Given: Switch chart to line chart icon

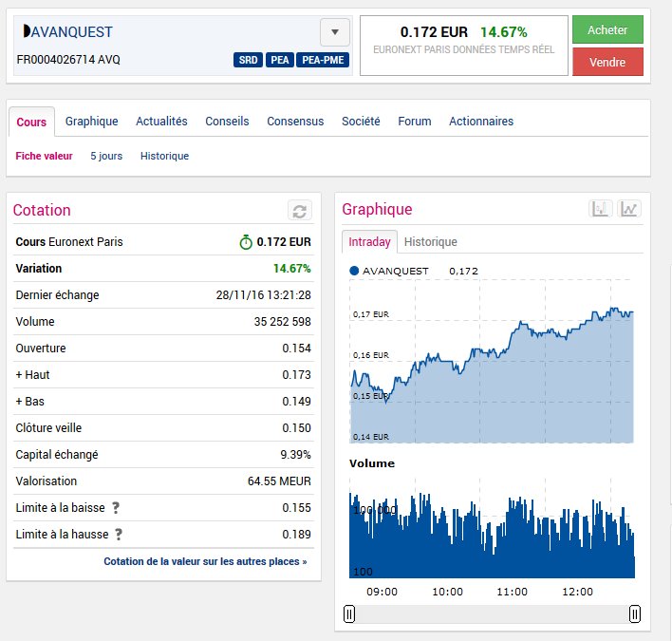Looking at the screenshot, I should pyautogui.click(x=628, y=209).
